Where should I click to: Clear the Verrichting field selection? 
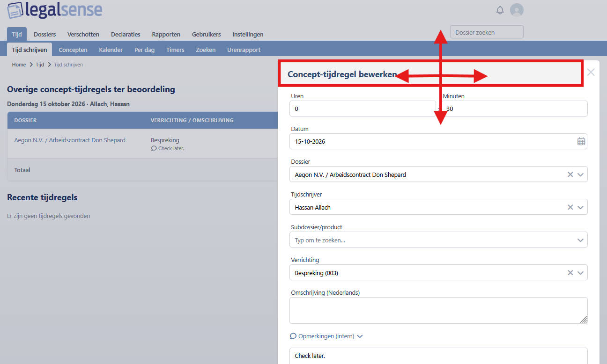pyautogui.click(x=570, y=273)
